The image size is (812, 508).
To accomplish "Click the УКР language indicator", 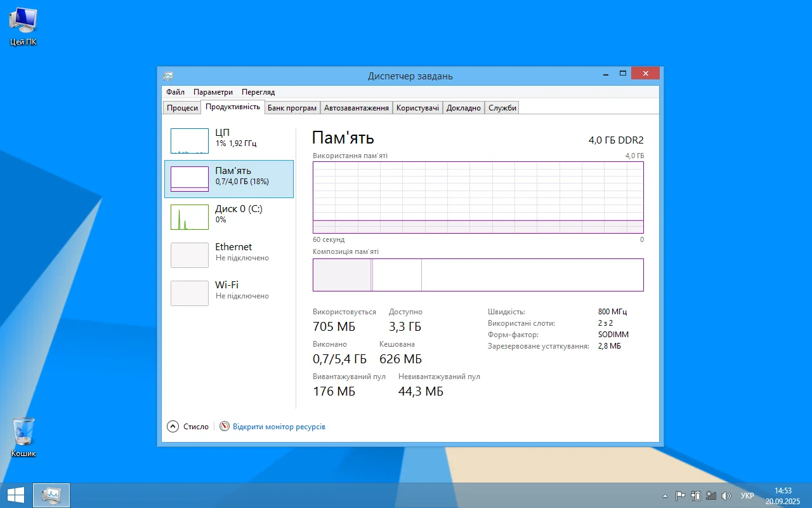I will (747, 496).
